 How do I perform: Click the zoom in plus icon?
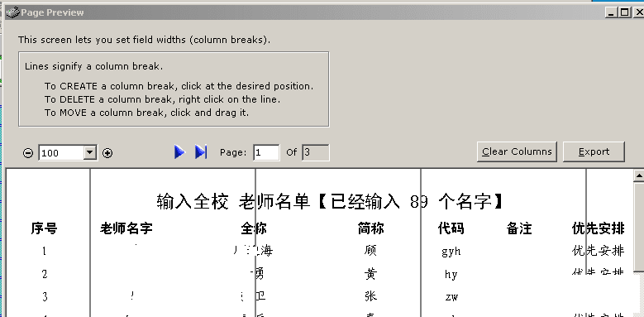coord(107,153)
